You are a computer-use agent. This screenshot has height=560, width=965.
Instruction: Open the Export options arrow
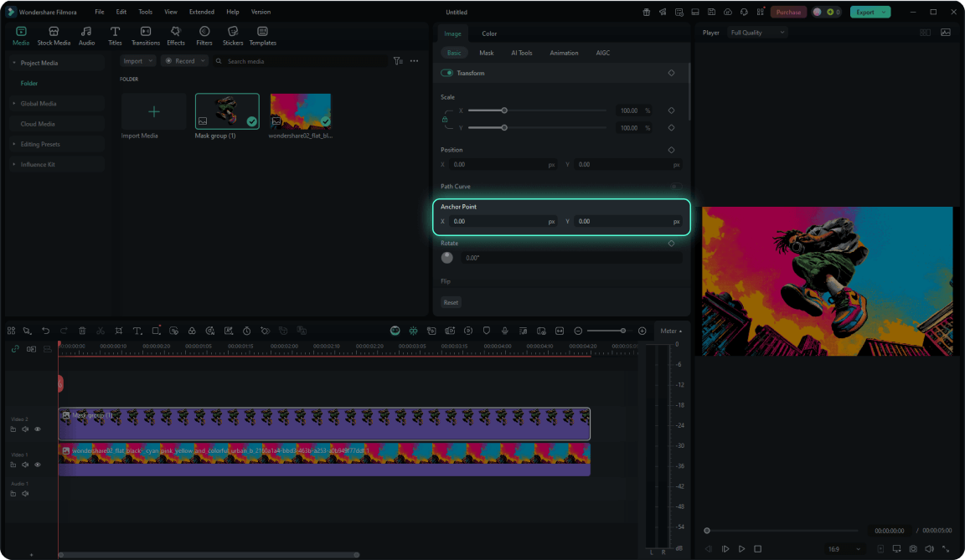point(885,12)
